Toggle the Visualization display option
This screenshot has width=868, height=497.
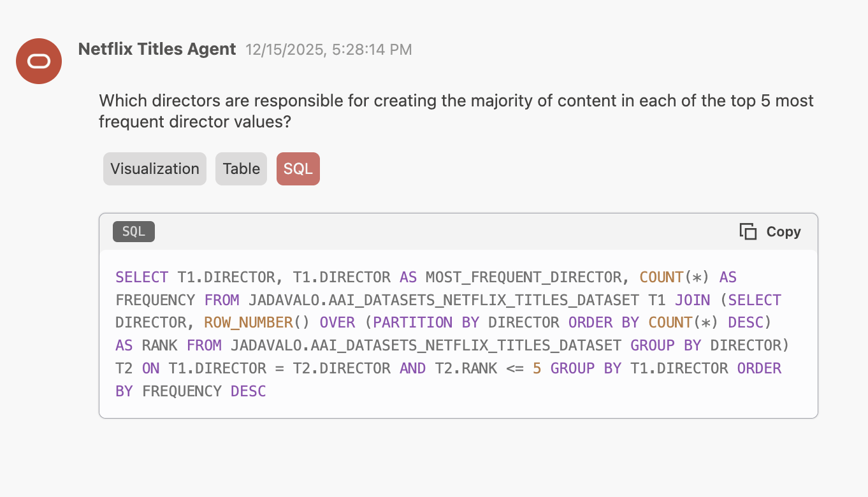tap(154, 168)
